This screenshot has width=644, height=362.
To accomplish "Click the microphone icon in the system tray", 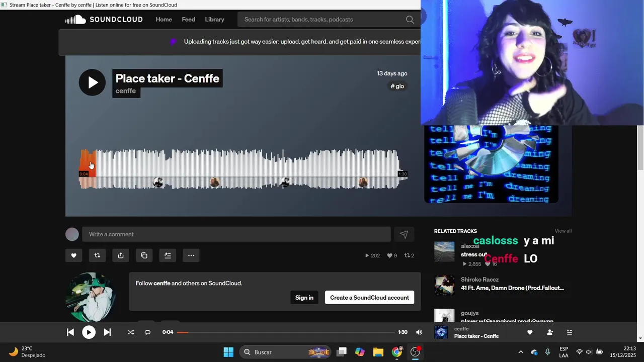I will 547,352.
